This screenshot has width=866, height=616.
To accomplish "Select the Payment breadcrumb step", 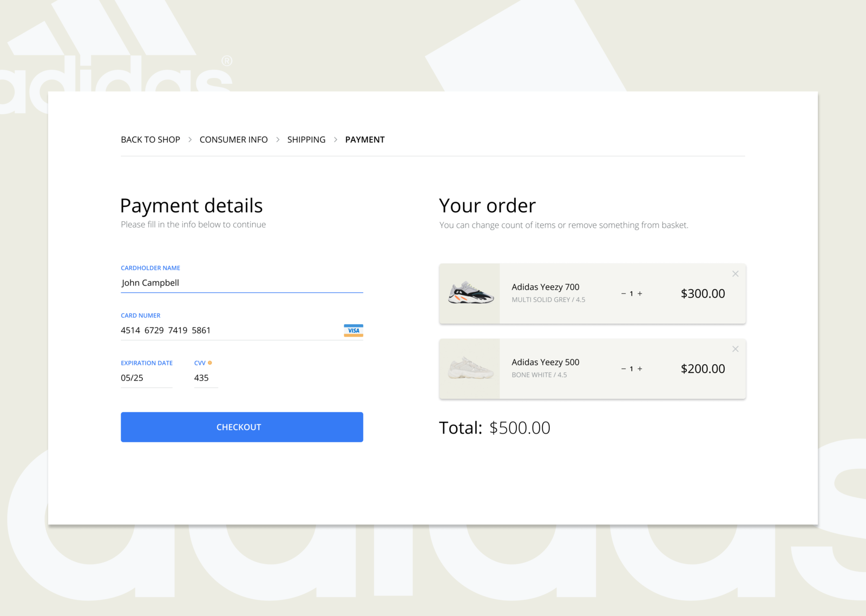I will [365, 140].
